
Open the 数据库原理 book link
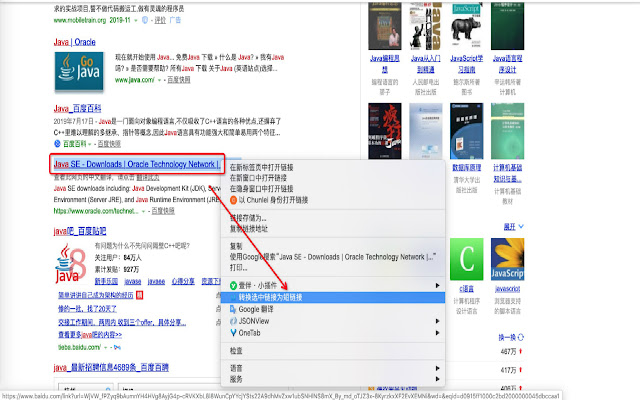[467, 168]
